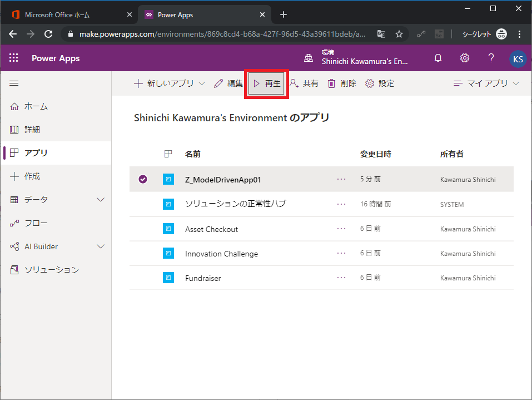Image resolution: width=532 pixels, height=400 pixels.
Task: Deselect the Z_ModelDrivenApp01 row checkmark
Action: coord(143,179)
